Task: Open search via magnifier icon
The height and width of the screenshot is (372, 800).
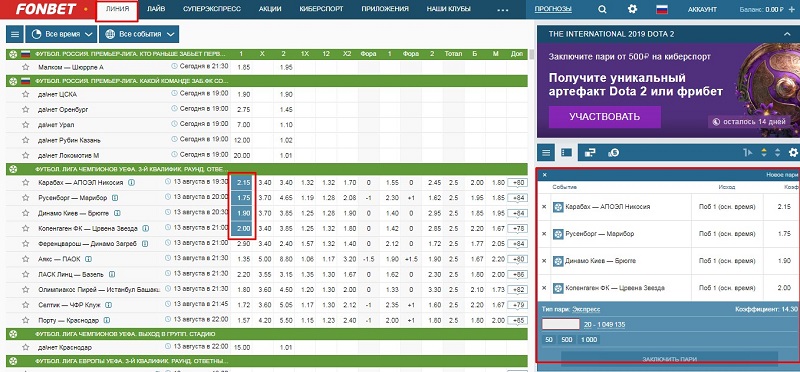Action: point(603,9)
